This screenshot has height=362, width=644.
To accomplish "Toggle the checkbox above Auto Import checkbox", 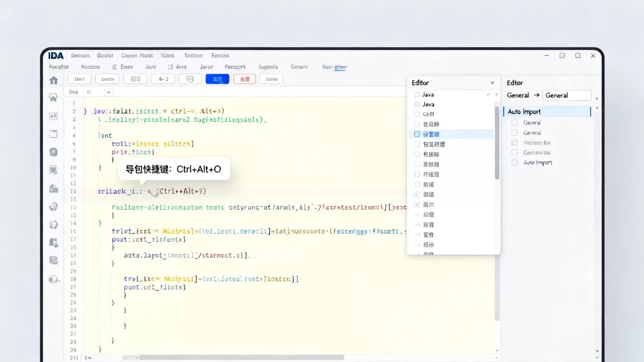I will 514,152.
